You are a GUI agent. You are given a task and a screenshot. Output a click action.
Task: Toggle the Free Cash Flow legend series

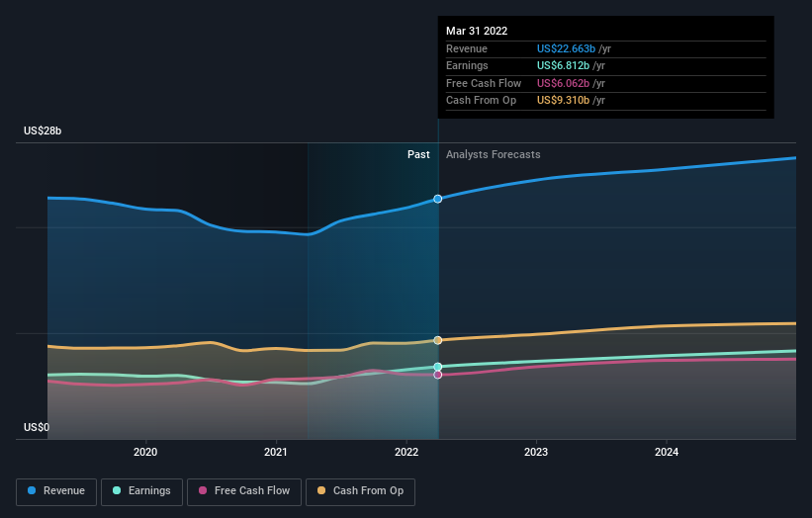(x=244, y=491)
